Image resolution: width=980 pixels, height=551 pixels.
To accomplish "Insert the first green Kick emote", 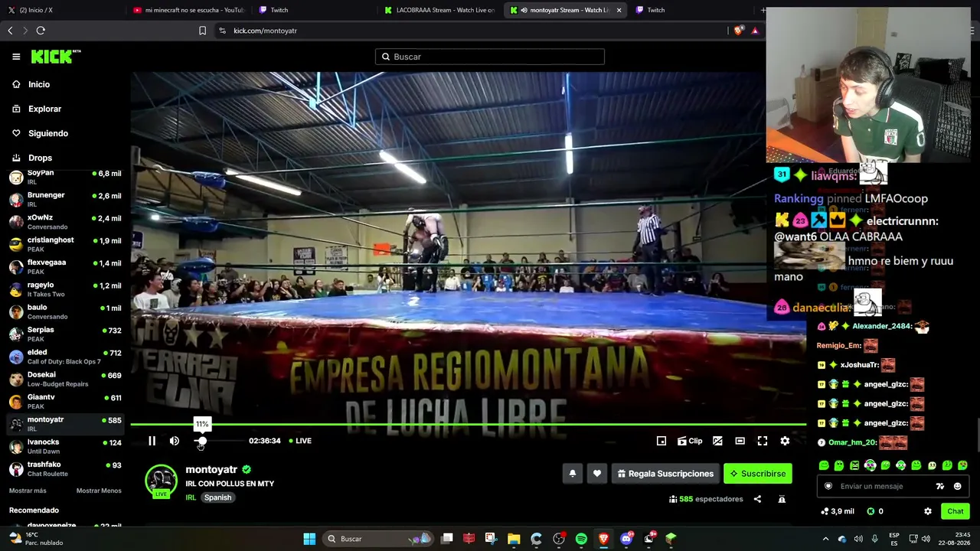I will point(824,465).
